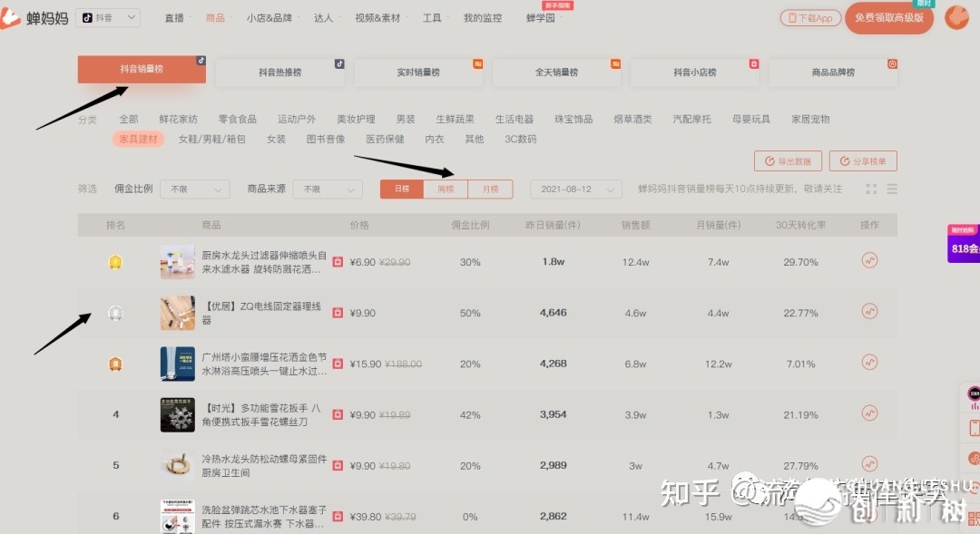Click the 厨房水龙头 product thumbnail

pyautogui.click(x=177, y=261)
